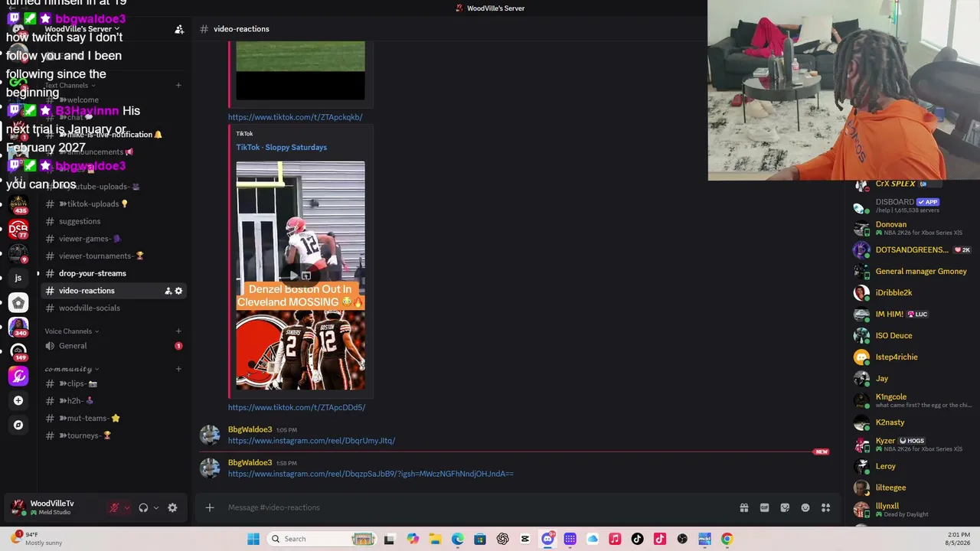Open the weather widget showing 94°F
The width and height of the screenshot is (980, 551).
[37, 539]
